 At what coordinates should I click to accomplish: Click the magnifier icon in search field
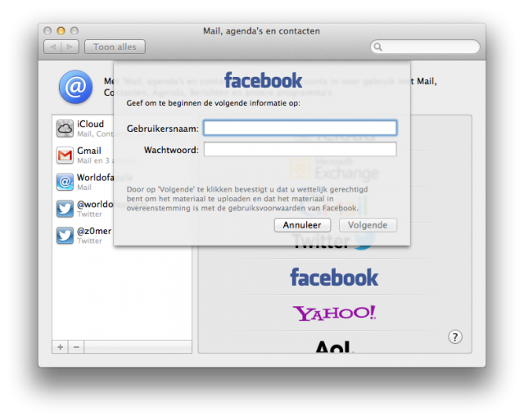tap(379, 47)
